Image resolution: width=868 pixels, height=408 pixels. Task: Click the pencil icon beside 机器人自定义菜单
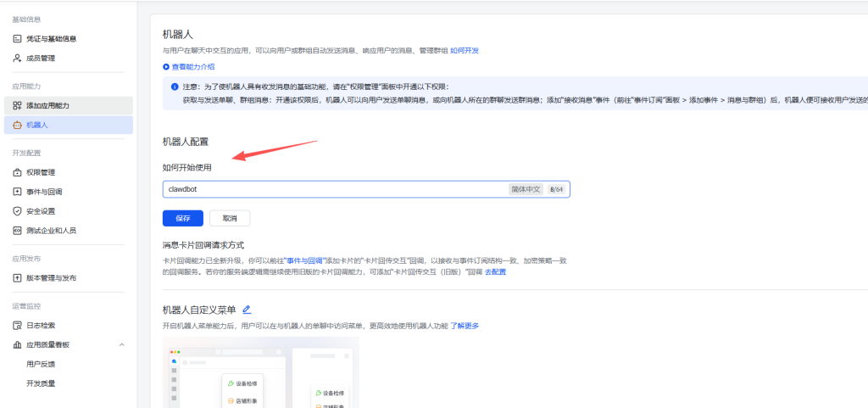coord(247,310)
